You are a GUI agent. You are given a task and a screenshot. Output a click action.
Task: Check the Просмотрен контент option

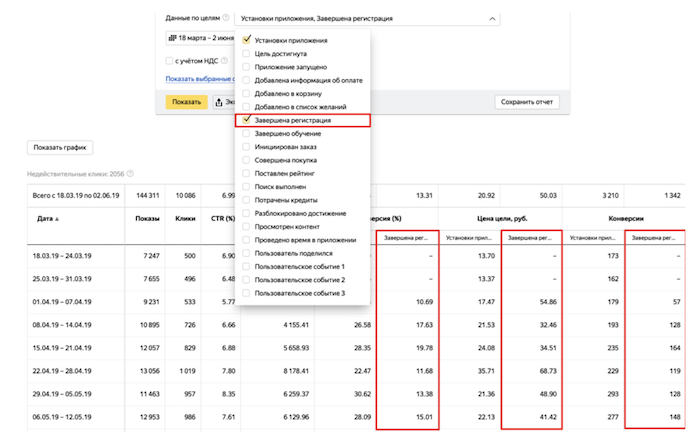246,227
